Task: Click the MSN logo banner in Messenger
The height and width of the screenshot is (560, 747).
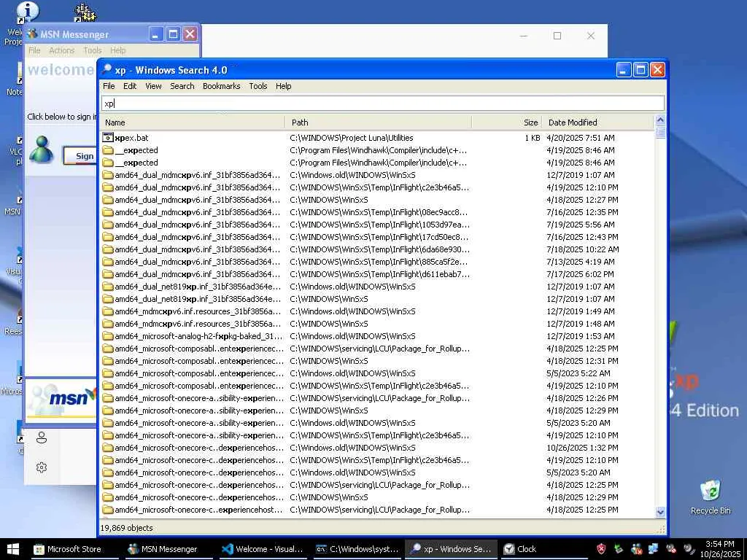Action: pyautogui.click(x=61, y=399)
